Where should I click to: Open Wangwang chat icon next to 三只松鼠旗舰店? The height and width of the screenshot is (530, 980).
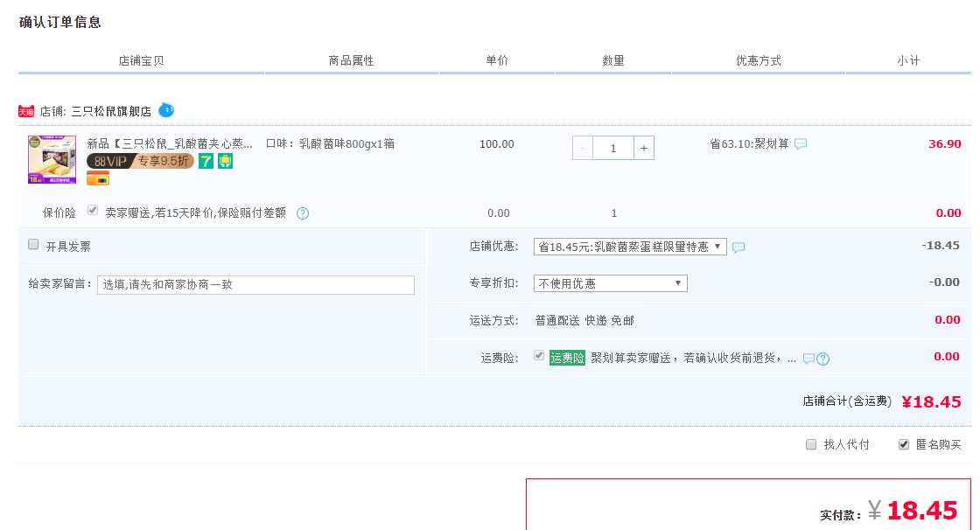166,110
